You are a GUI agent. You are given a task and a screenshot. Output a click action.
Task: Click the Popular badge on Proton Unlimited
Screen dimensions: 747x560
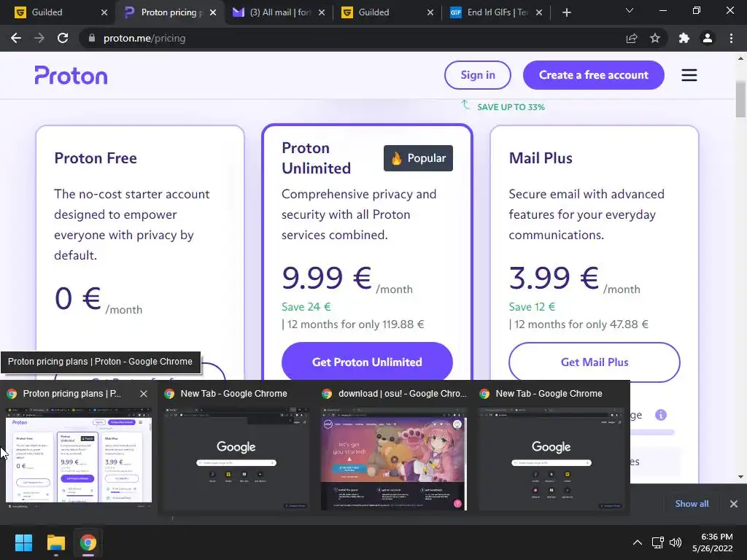click(418, 158)
